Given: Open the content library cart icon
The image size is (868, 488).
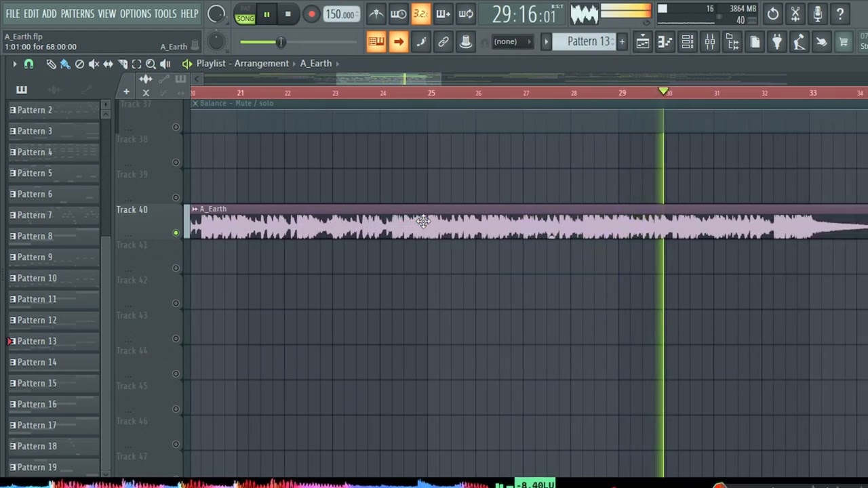Looking at the screenshot, I should pyautogui.click(x=844, y=42).
